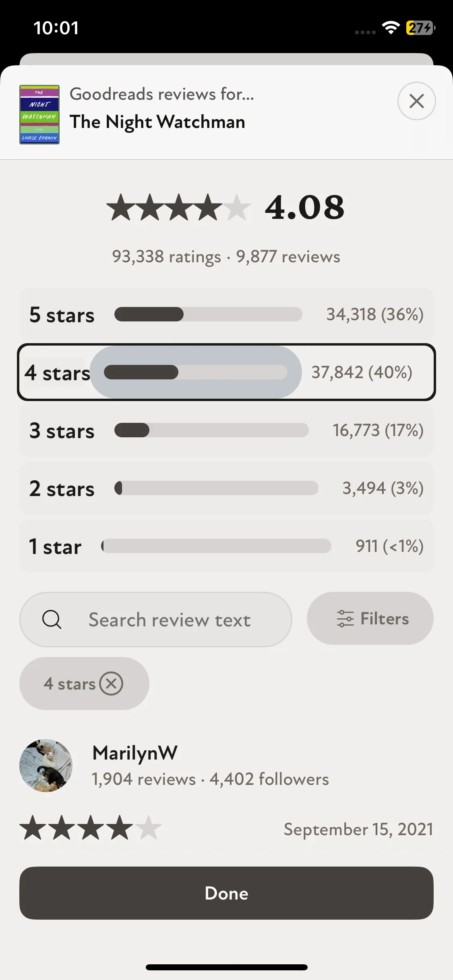Focus the Search review text field
The width and height of the screenshot is (453, 980).
pos(170,620)
